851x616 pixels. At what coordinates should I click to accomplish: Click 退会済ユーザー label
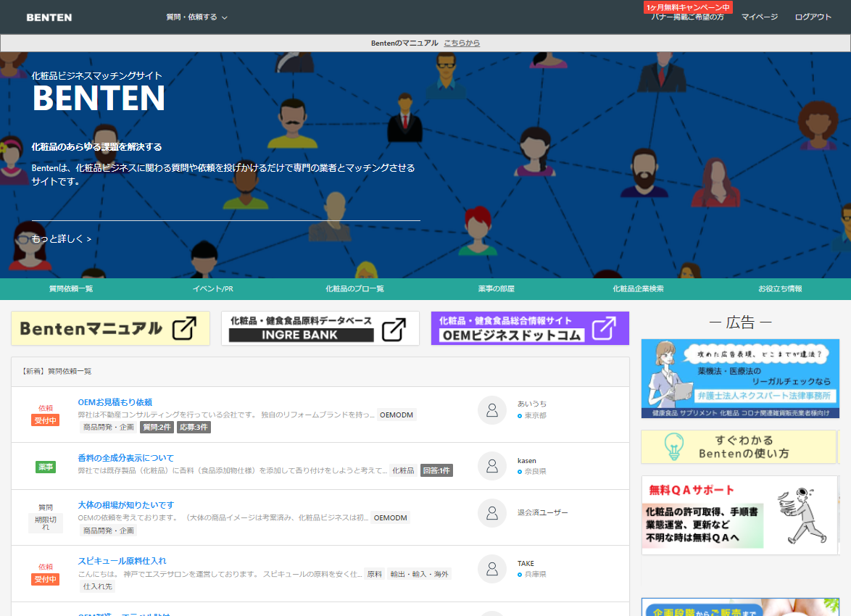pyautogui.click(x=543, y=513)
